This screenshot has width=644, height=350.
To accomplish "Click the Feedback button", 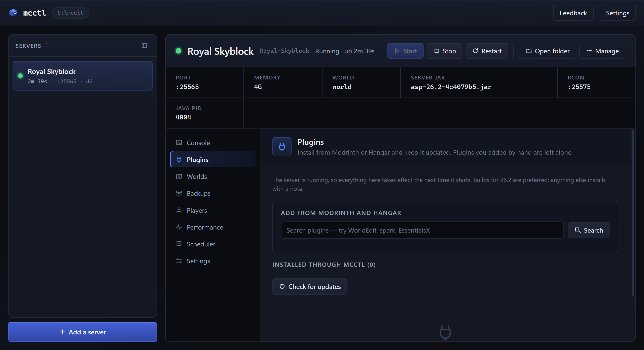I will [x=573, y=13].
